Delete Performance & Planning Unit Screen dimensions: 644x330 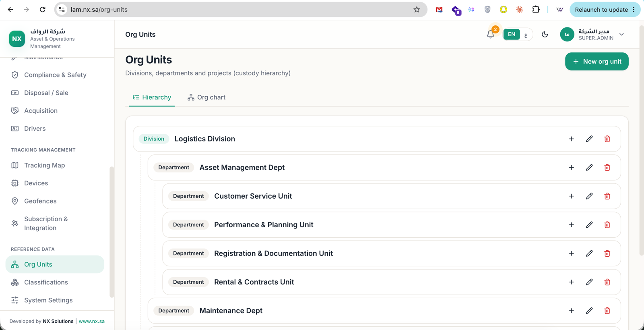[607, 225]
